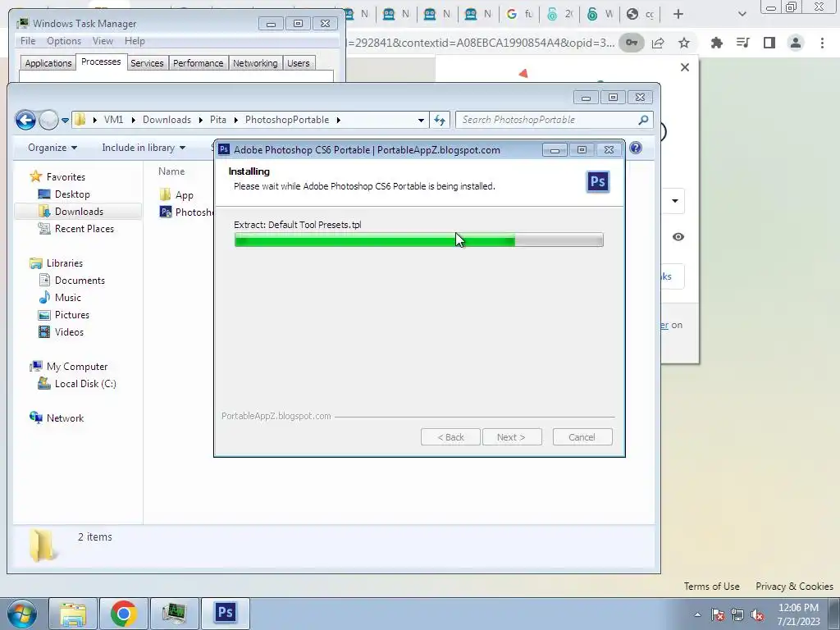Expand PhotoshopPortable breadcrumb arrow
Screen dimensions: 840x630
tap(339, 120)
